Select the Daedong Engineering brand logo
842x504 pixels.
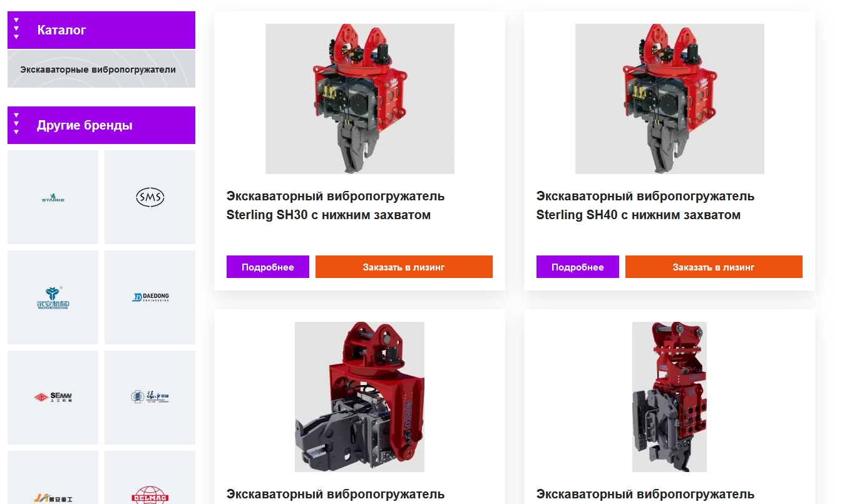pyautogui.click(x=150, y=297)
